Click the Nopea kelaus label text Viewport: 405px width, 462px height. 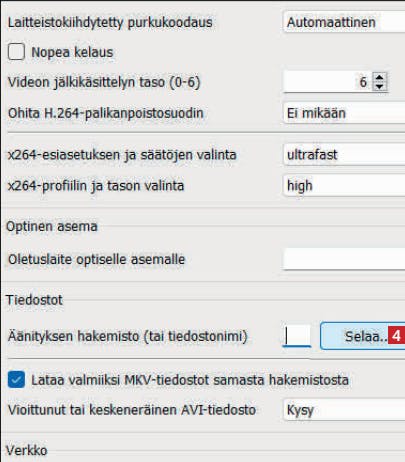(x=72, y=52)
